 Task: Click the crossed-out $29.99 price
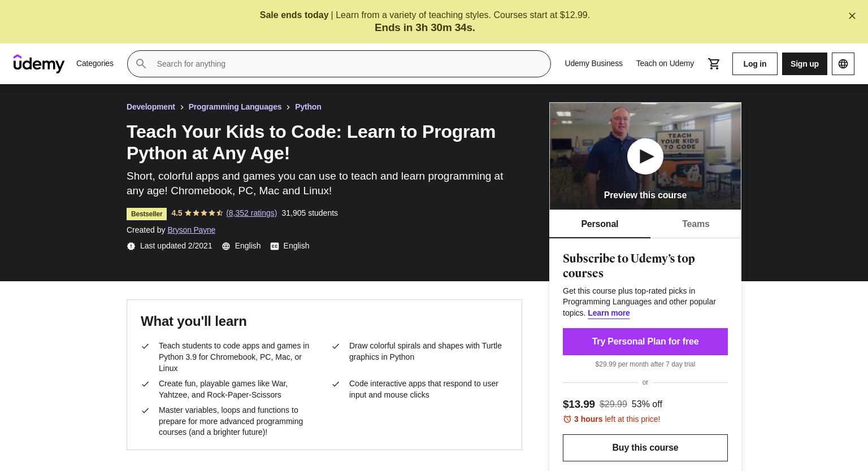[613, 404]
